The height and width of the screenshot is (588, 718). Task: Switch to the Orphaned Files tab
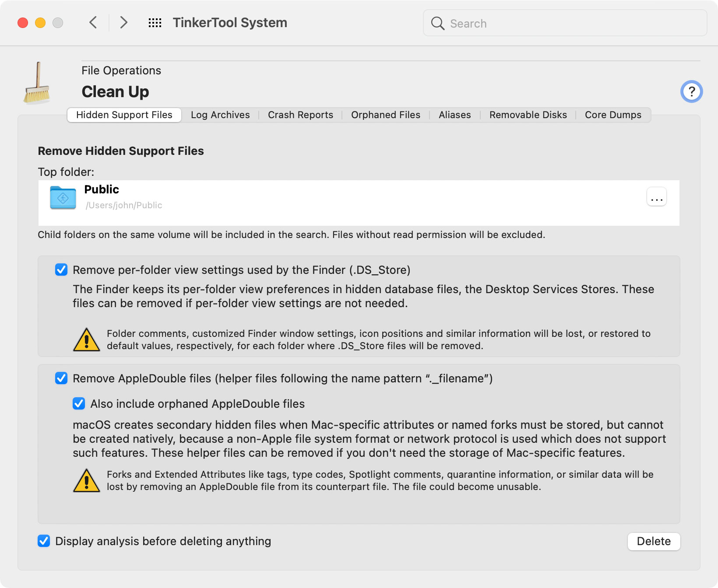[x=386, y=115]
